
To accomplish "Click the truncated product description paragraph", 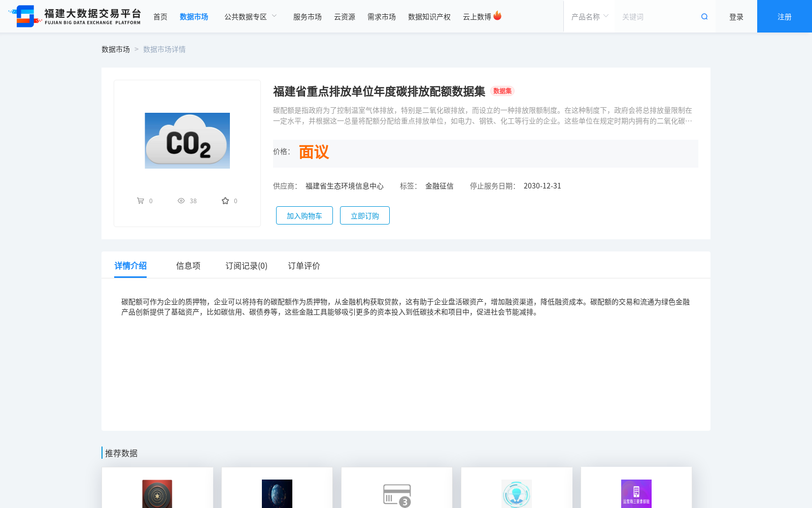I will click(483, 116).
